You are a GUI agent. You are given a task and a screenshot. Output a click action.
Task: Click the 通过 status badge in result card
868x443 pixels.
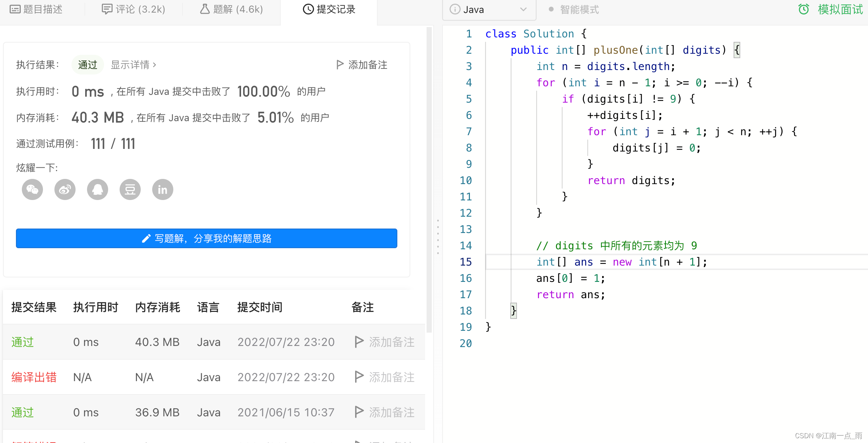(x=88, y=65)
